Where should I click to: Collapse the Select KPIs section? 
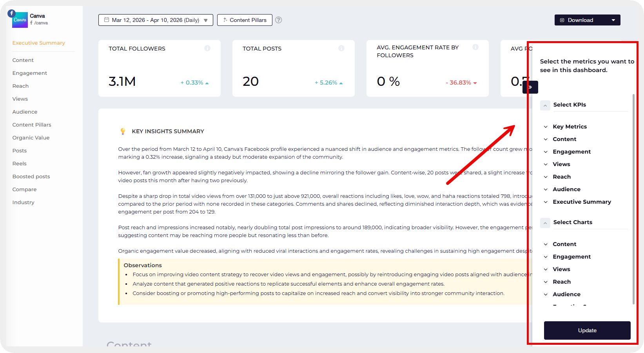tap(545, 105)
